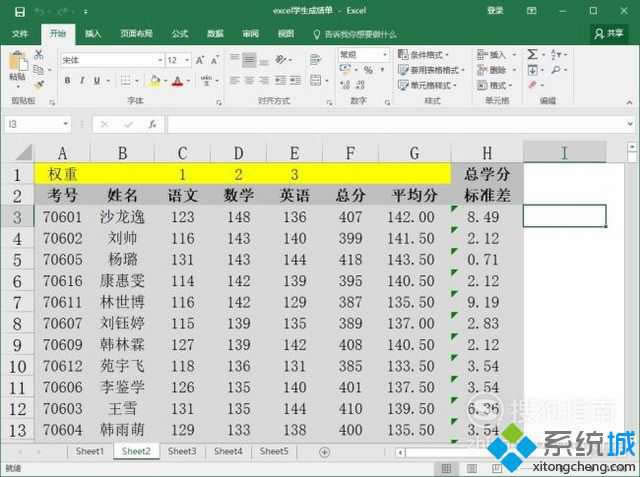Switch to Normal view icon
640x477 pixels.
[x=447, y=468]
